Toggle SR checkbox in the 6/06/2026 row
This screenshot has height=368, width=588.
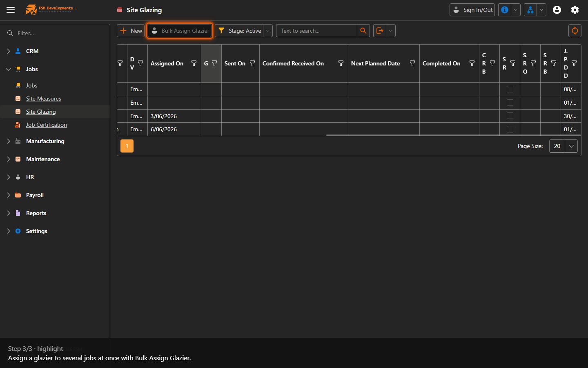tap(510, 129)
